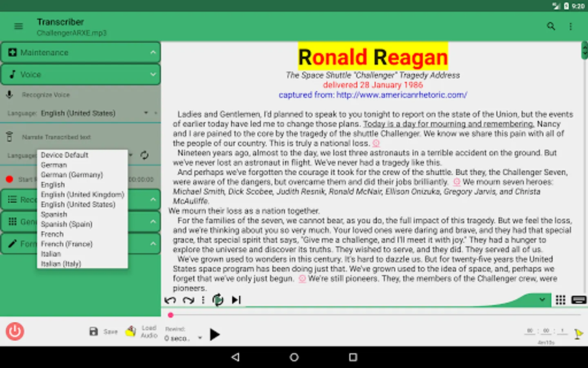This screenshot has width=588, height=368.
Task: Expand the Maintenance section chevron
Action: (153, 52)
